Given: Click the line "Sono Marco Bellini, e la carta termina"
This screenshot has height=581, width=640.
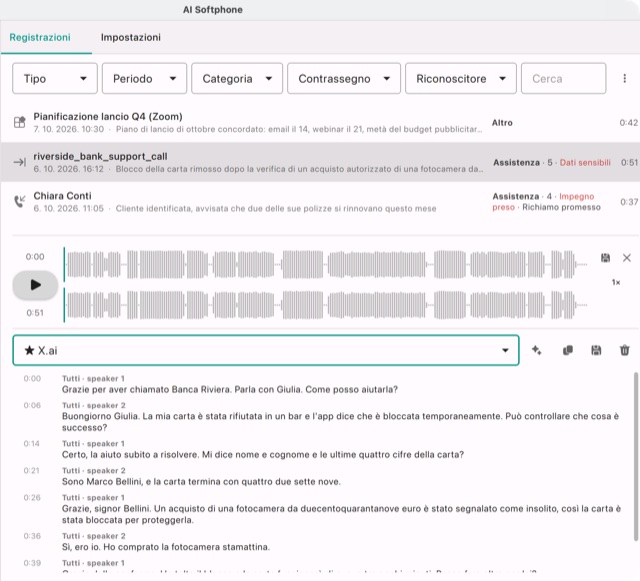Looking at the screenshot, I should 201,482.
